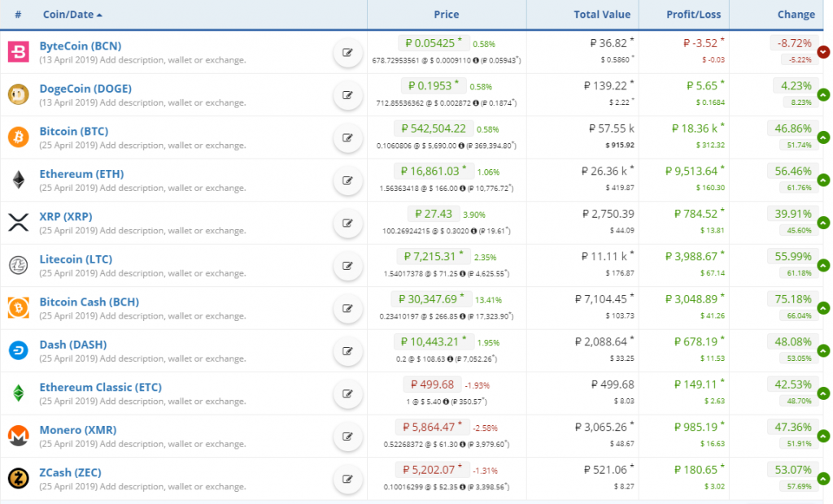Click the Monero price ₱ 5,864.47

point(432,427)
